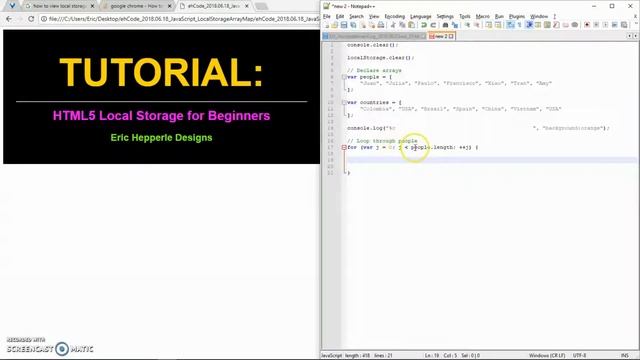The image size is (640, 360).
Task: Click Chrome's reload page button
Action: [x=31, y=19]
